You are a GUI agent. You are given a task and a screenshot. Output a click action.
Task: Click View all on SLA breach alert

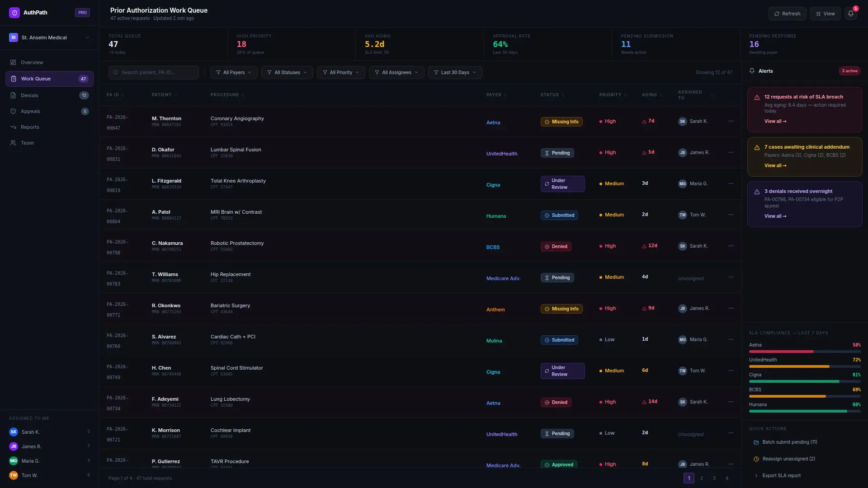[775, 121]
